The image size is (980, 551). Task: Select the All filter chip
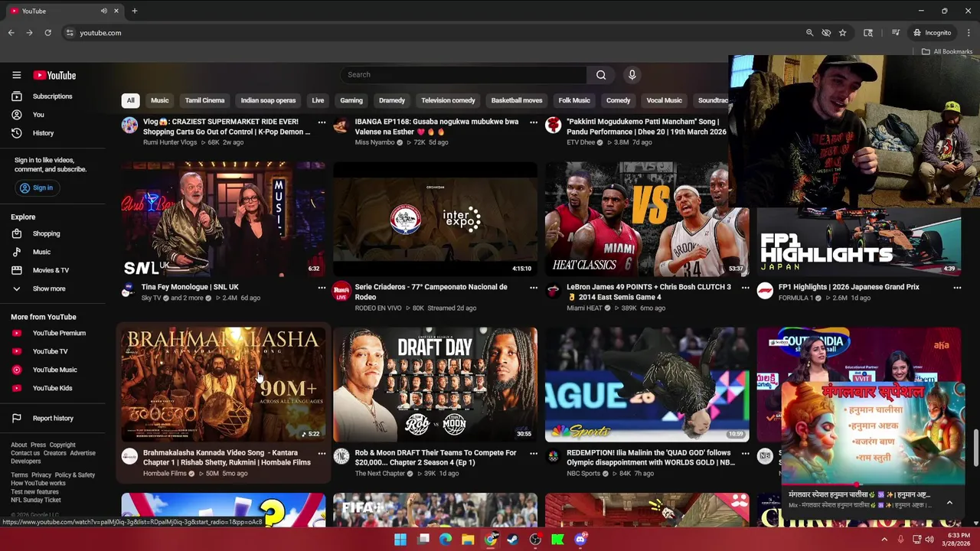(130, 100)
